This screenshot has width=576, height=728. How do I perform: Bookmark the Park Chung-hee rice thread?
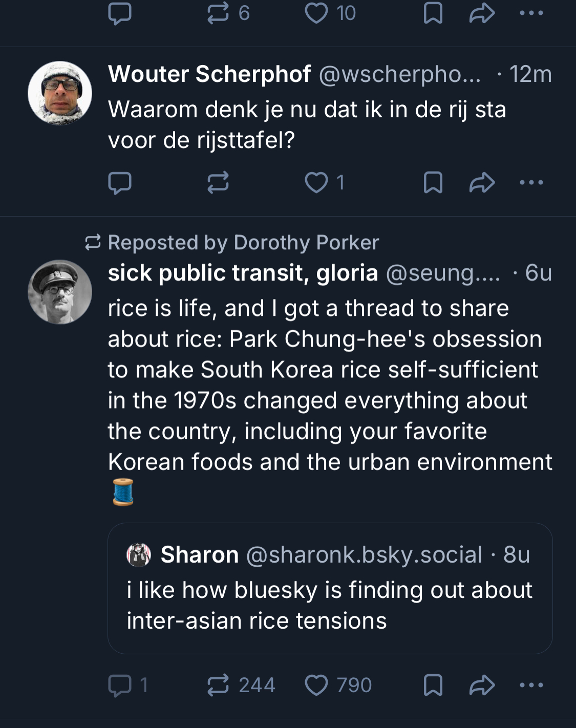pos(433,686)
